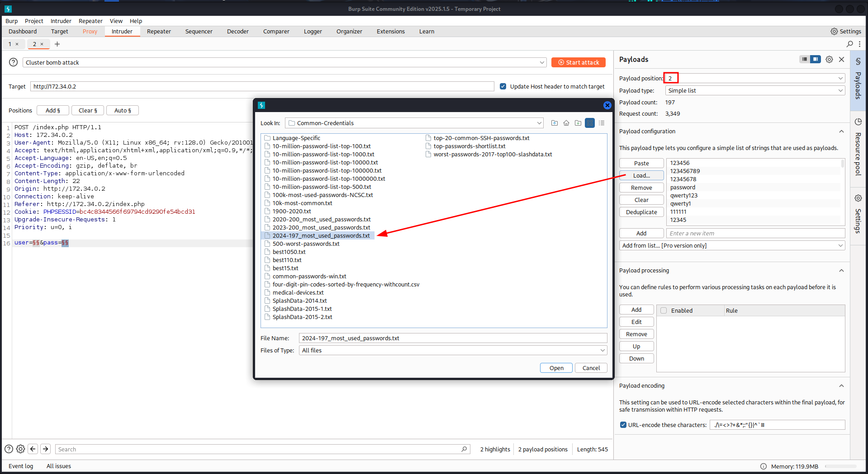Click the memory usage progress bar
Screen dimensions: 868x474
click(x=841, y=466)
